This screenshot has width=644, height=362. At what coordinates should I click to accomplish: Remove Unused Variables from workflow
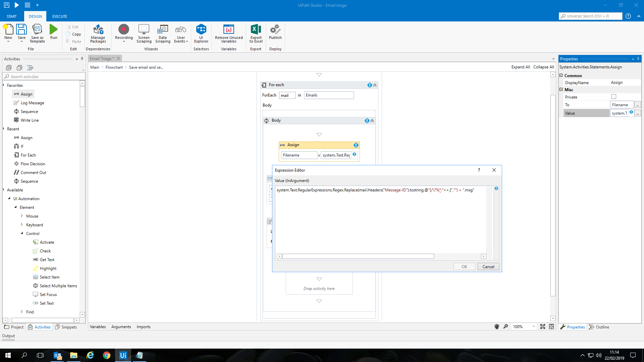point(228,34)
